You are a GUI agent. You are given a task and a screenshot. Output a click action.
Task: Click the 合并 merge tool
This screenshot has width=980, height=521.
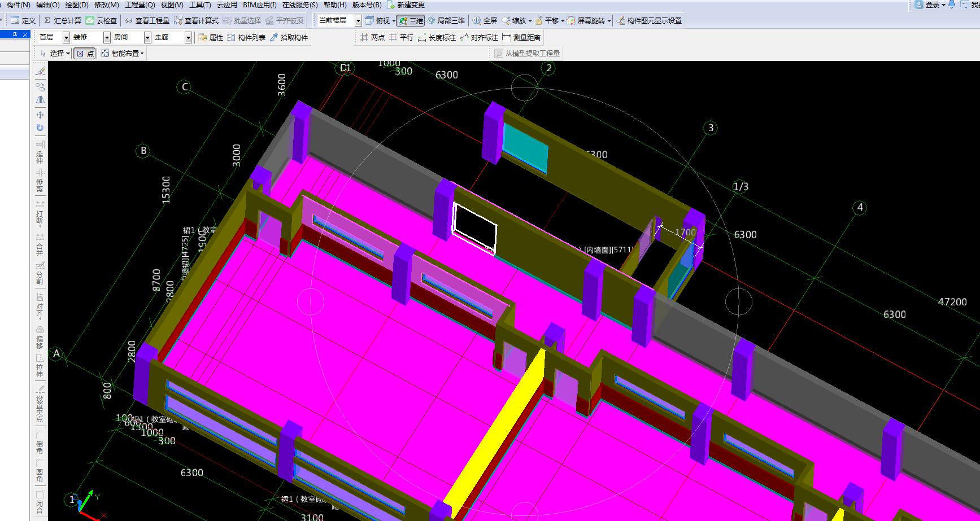click(x=40, y=244)
